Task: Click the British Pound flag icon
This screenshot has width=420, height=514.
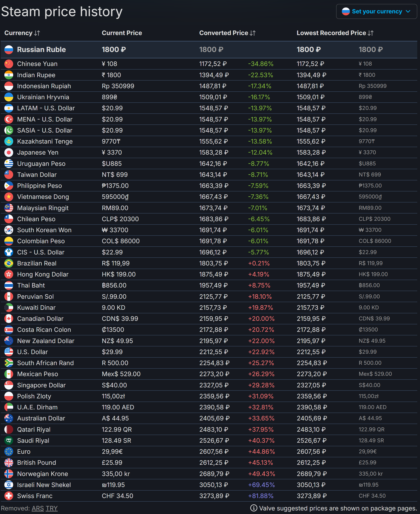Action: pyautogui.click(x=9, y=463)
